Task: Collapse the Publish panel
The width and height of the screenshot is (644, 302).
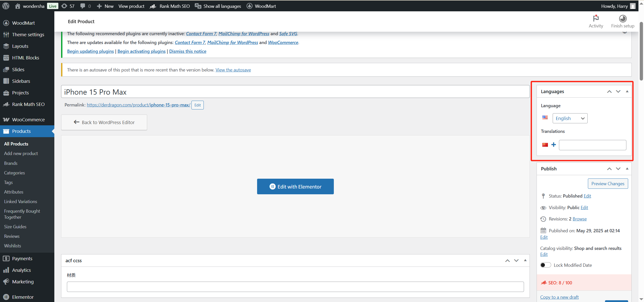Action: tap(627, 169)
